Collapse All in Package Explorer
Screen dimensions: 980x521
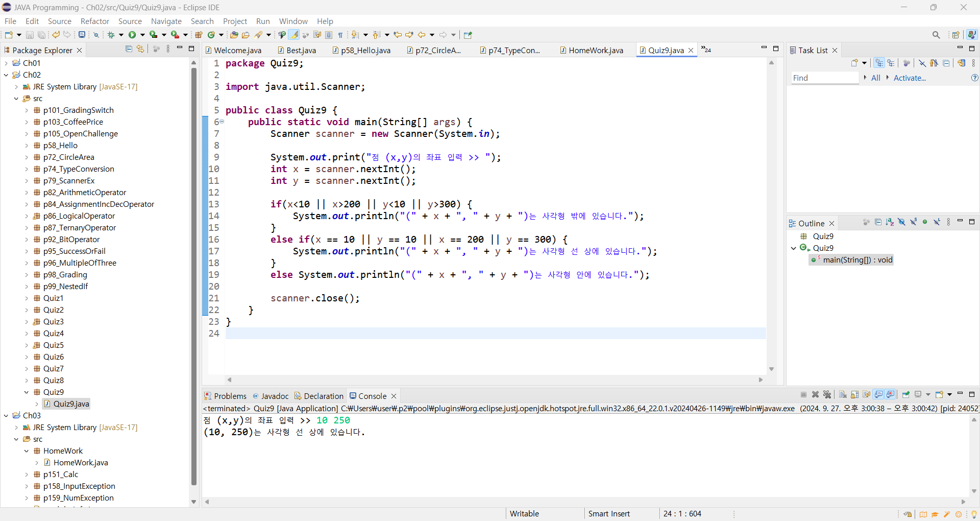coord(129,49)
